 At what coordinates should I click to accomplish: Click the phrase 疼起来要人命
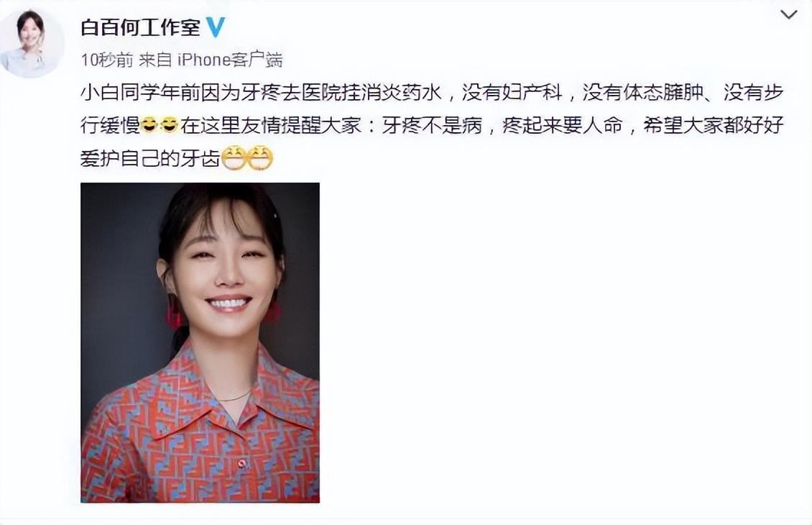pos(563,125)
